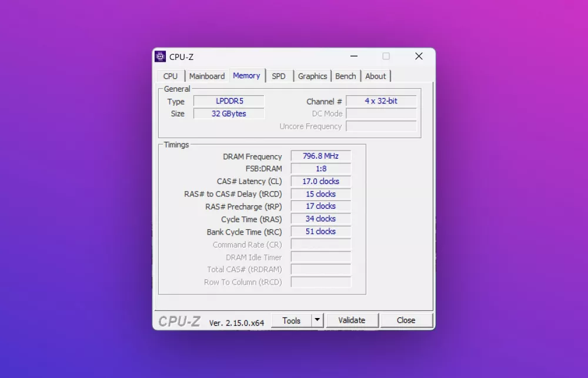Click the empty Total CAS# (tRDRAM) field

321,269
